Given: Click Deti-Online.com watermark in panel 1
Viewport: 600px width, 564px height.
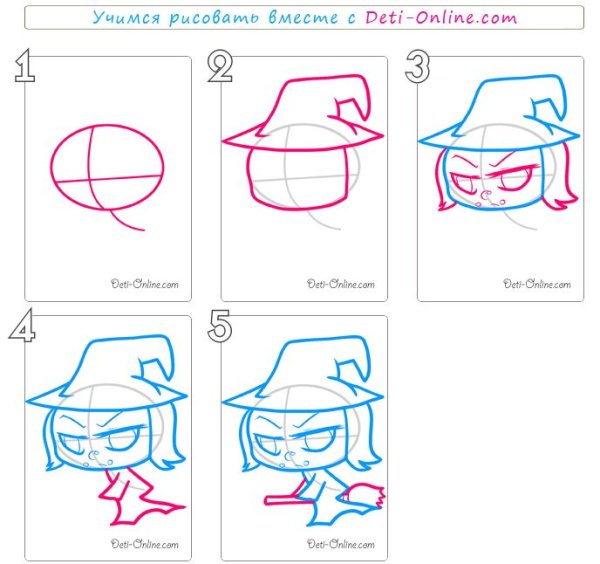Looking at the screenshot, I should coord(144,284).
